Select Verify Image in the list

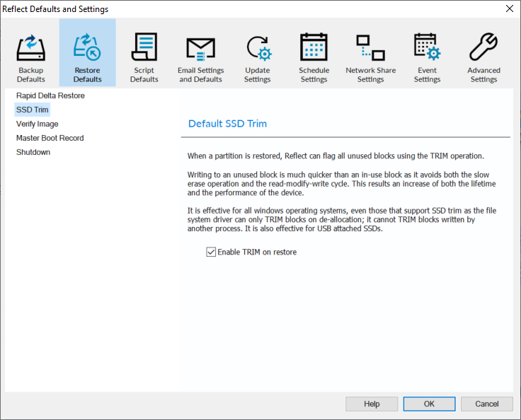pyautogui.click(x=38, y=124)
